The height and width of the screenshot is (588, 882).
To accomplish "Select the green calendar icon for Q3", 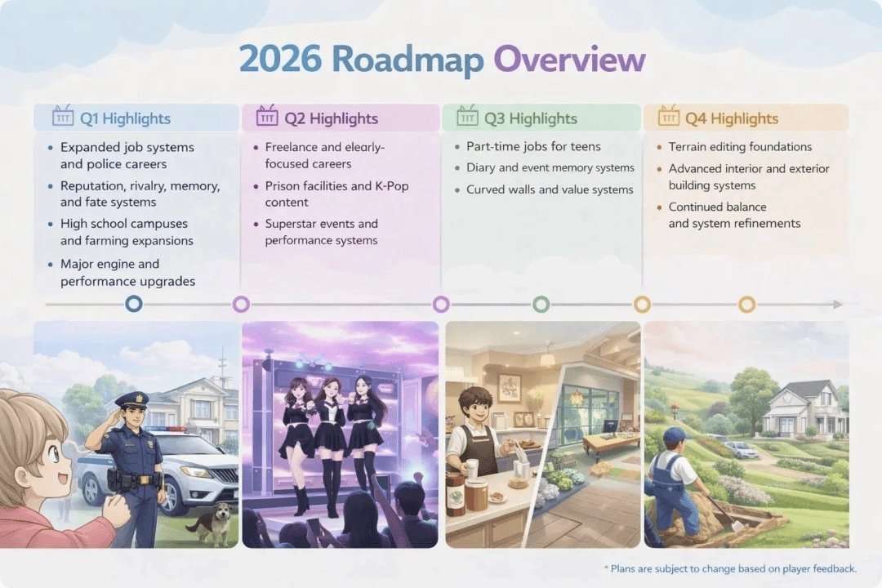I will click(x=467, y=117).
